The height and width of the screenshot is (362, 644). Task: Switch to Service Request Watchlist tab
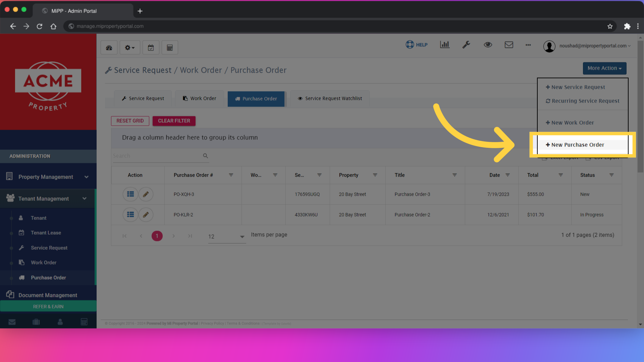point(330,99)
